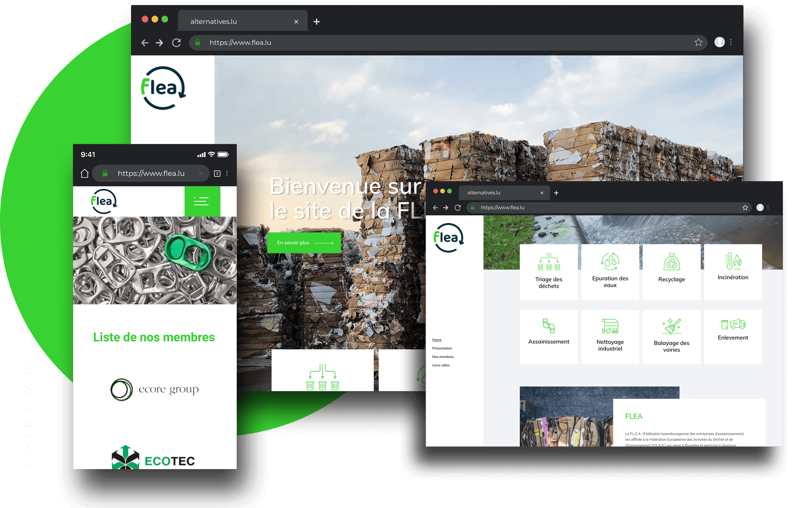
Task: Tap home icon in mobile browser
Action: point(85,174)
